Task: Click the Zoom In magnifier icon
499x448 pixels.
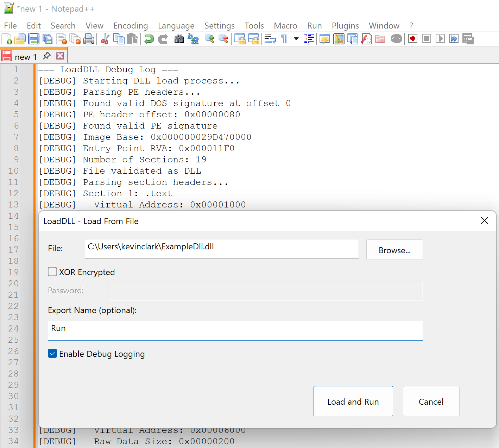Action: tap(209, 39)
